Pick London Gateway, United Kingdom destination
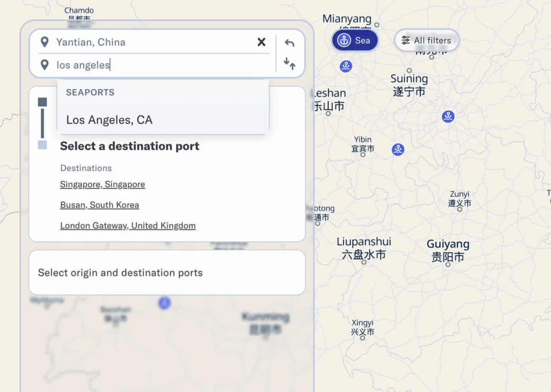 128,226
